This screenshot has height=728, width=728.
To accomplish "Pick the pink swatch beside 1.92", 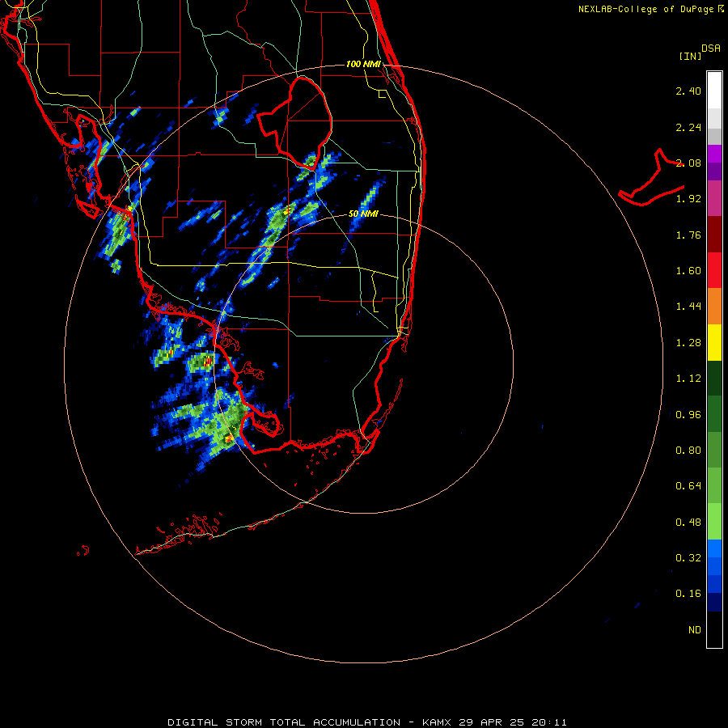I will click(x=714, y=198).
